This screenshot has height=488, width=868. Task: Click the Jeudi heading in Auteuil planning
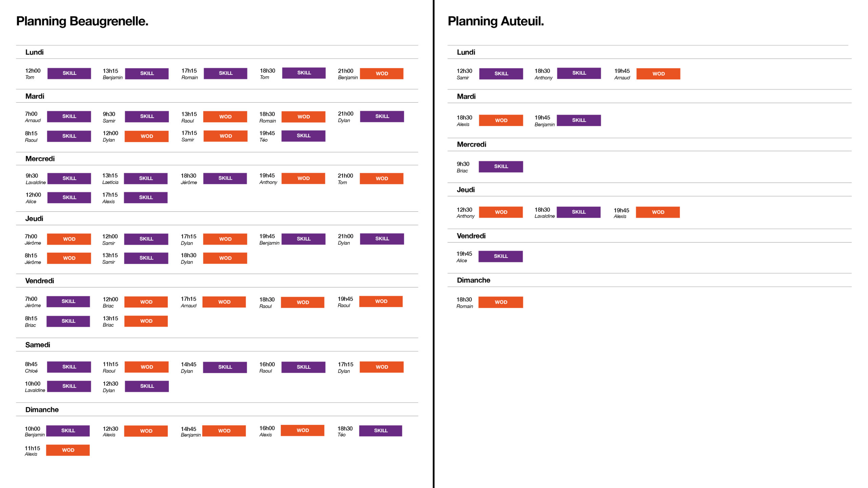[466, 190]
